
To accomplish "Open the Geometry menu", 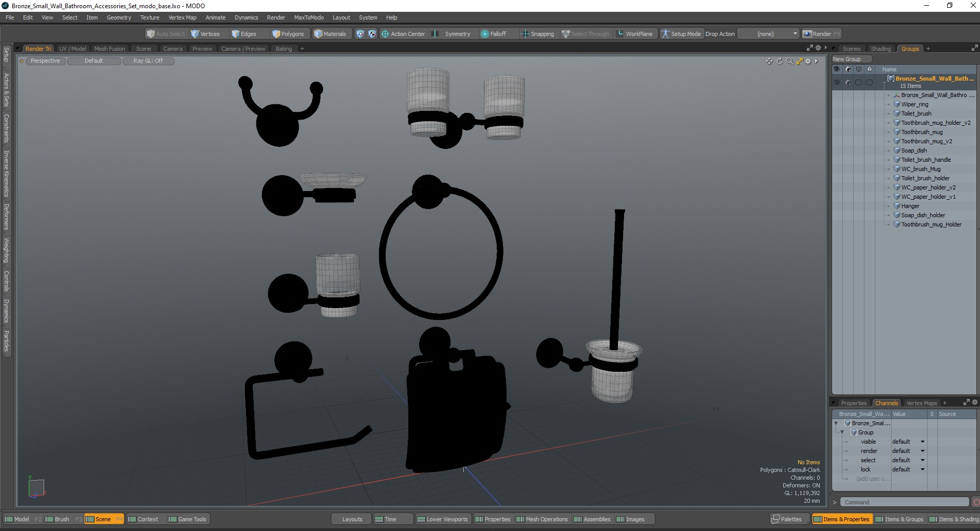I will (x=119, y=17).
